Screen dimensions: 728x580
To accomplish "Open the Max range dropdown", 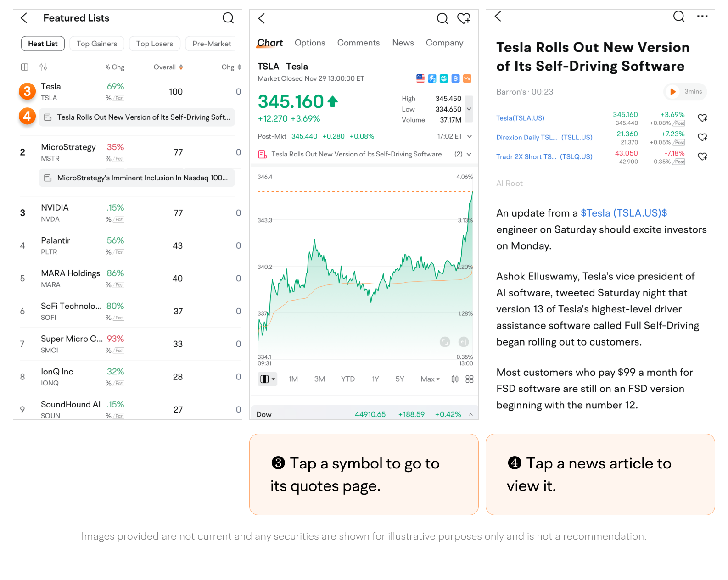I will click(430, 379).
